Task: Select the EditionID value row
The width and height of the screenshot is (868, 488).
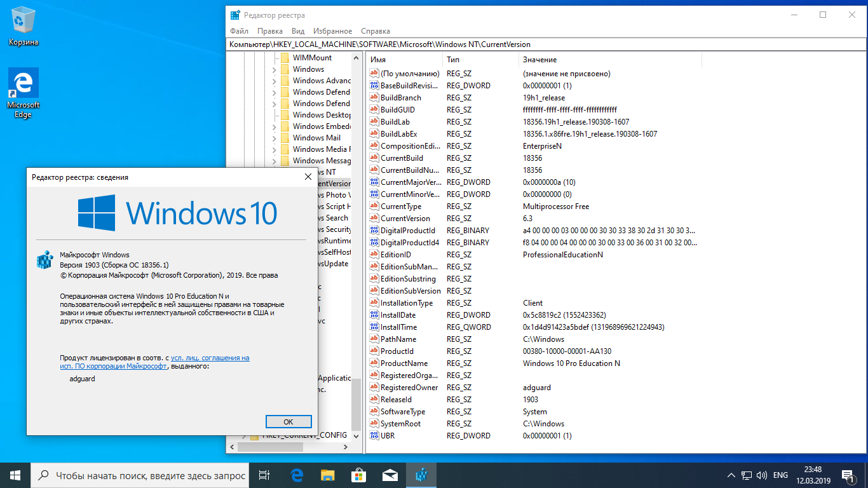Action: (x=532, y=255)
